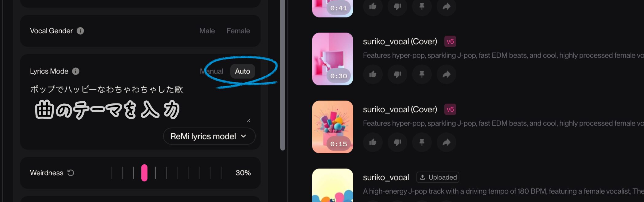Switch Lyrics Mode to Manual

tap(212, 71)
